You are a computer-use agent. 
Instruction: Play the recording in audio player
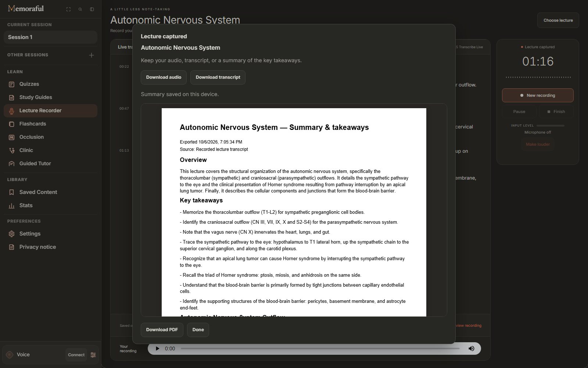pyautogui.click(x=157, y=348)
